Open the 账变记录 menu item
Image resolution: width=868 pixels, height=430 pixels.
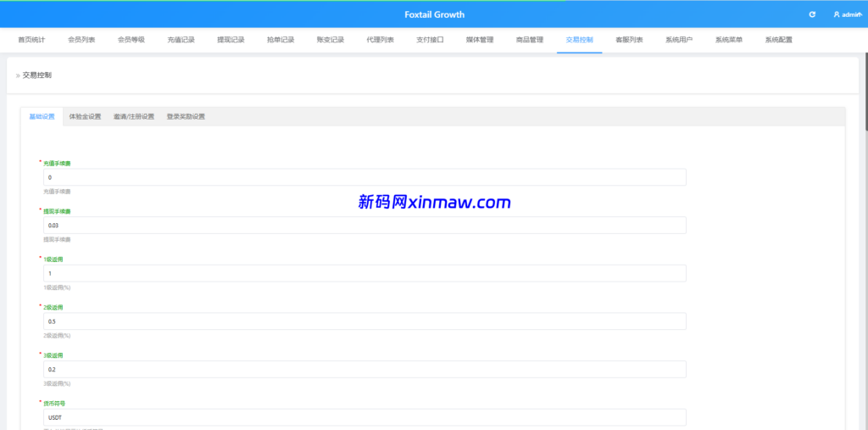pyautogui.click(x=331, y=40)
